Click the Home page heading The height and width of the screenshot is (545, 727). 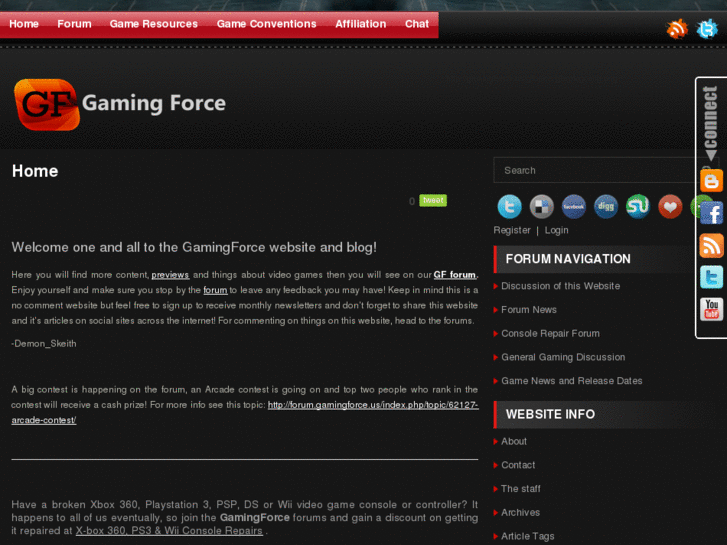tap(35, 171)
